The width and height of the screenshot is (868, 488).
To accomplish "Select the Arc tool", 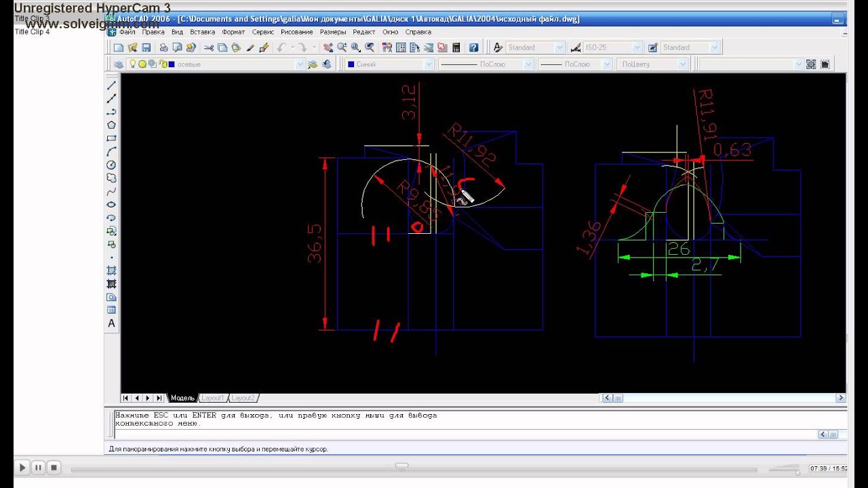I will 112,151.
